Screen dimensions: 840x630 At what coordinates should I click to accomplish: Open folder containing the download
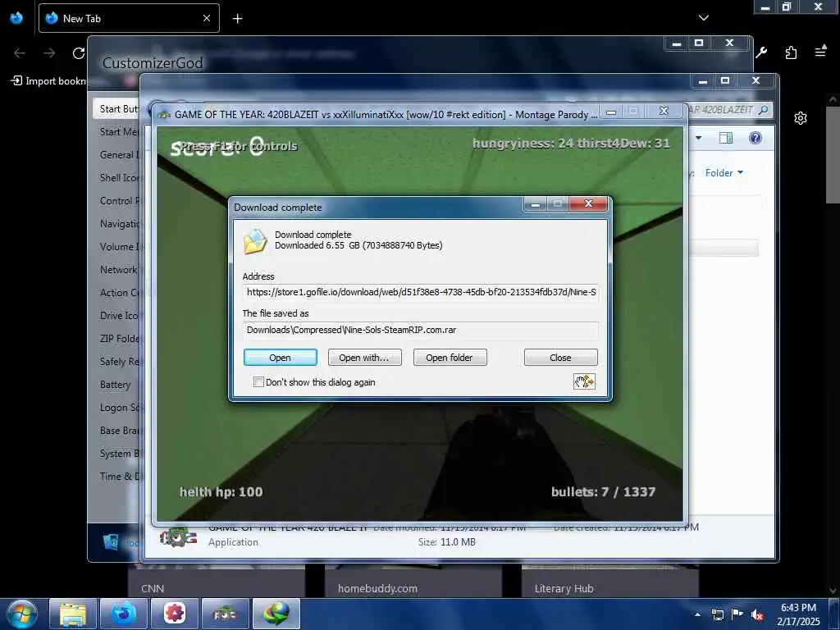450,358
